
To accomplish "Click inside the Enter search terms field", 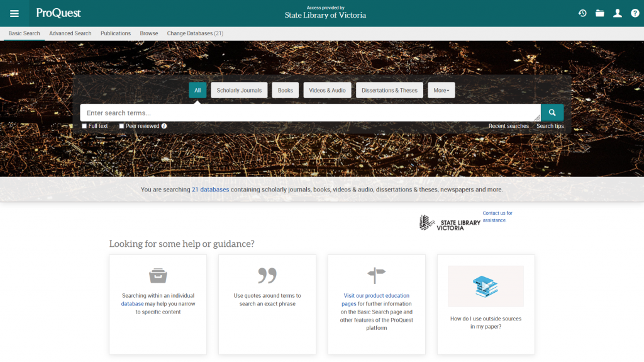I will [x=308, y=113].
